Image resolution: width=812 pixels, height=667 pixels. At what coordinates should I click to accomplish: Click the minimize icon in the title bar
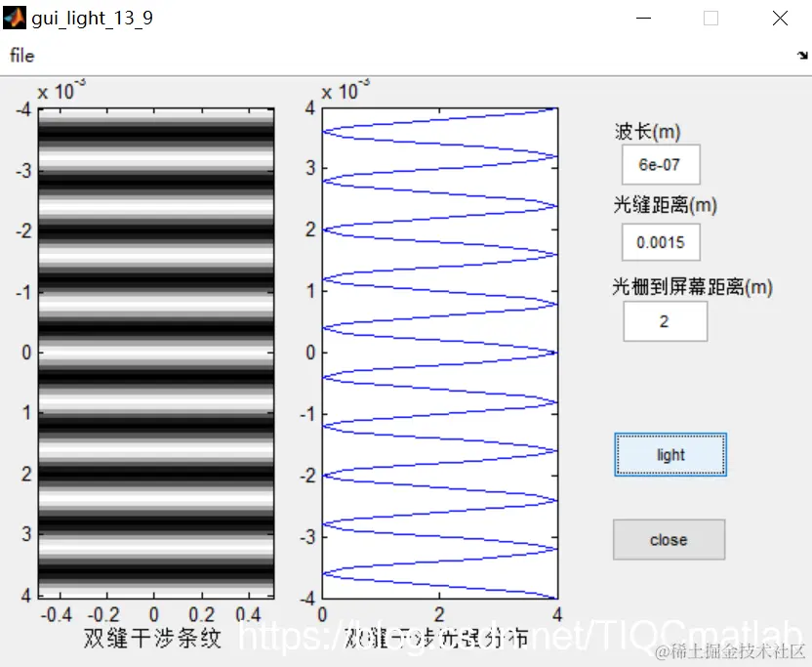point(643,18)
